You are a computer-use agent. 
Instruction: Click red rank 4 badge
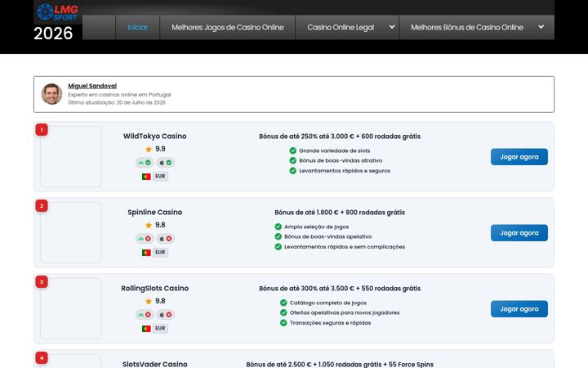[42, 358]
